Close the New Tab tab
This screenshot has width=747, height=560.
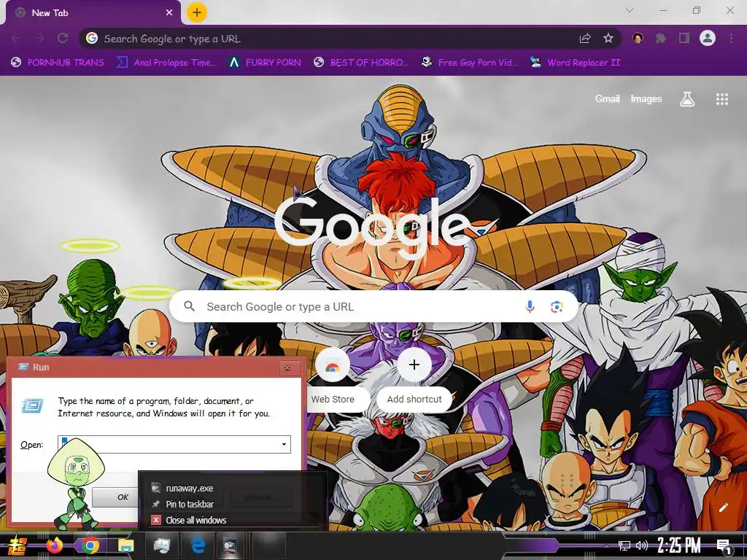pos(169,13)
